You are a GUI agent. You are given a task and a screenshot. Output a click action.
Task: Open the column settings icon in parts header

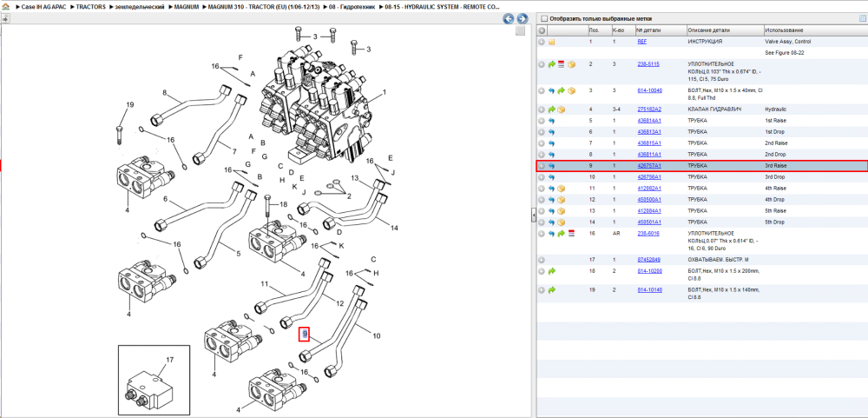point(862,18)
